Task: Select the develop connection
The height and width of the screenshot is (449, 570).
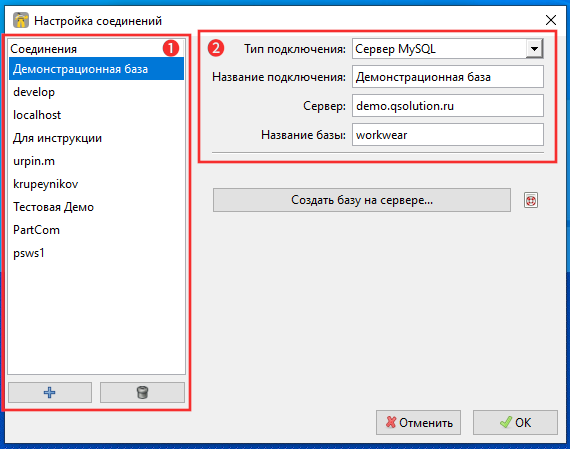Action: point(96,92)
